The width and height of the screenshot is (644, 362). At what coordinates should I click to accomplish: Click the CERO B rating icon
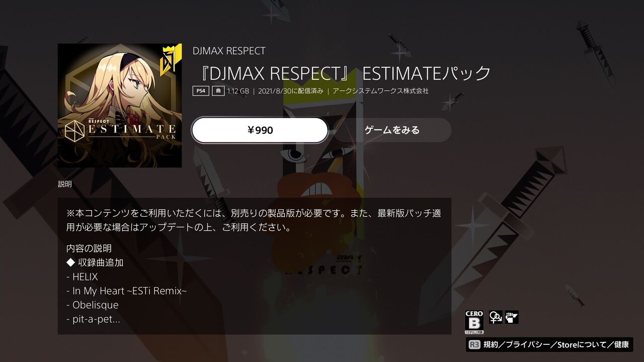[x=474, y=322]
